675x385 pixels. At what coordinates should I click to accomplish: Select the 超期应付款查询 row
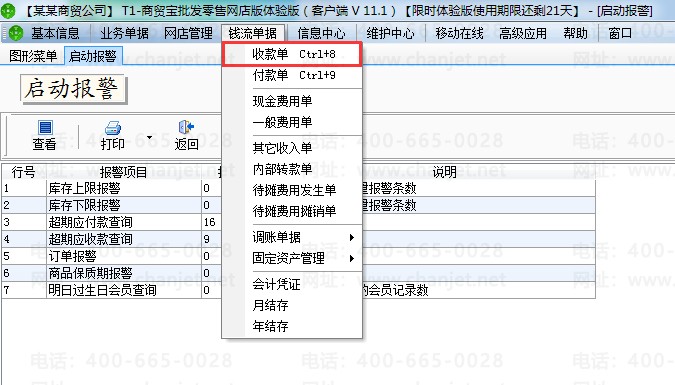click(298, 222)
